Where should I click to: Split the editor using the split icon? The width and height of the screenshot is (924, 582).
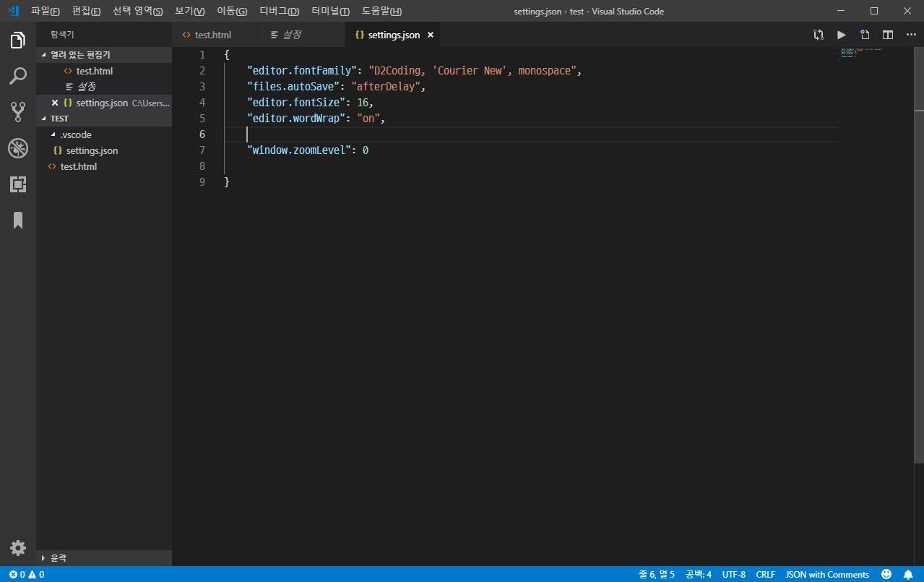(x=887, y=34)
